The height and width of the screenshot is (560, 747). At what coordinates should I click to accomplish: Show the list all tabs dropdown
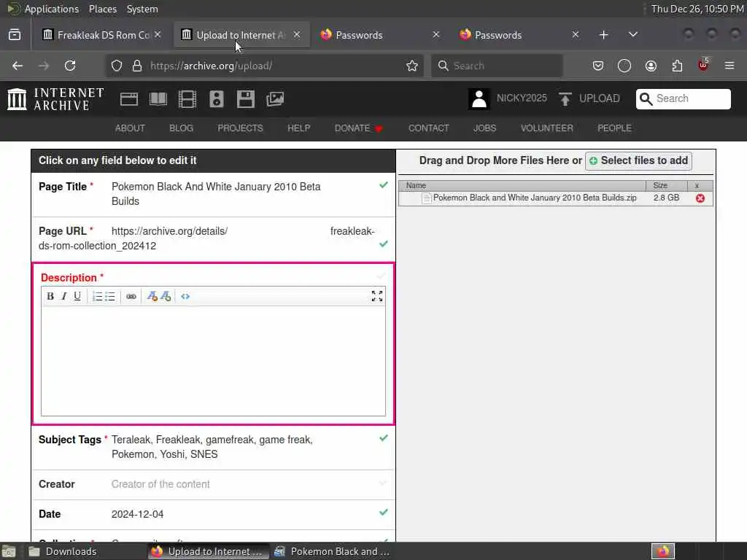pyautogui.click(x=632, y=35)
